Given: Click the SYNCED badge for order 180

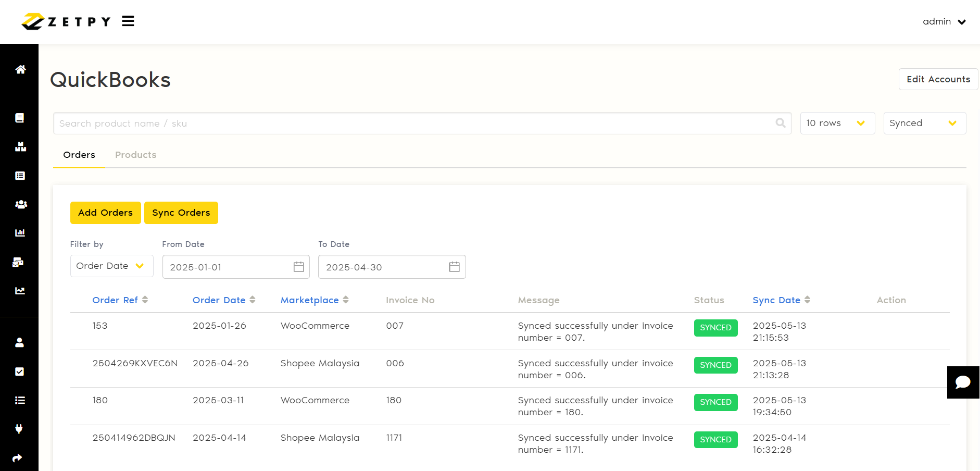Looking at the screenshot, I should (715, 402).
